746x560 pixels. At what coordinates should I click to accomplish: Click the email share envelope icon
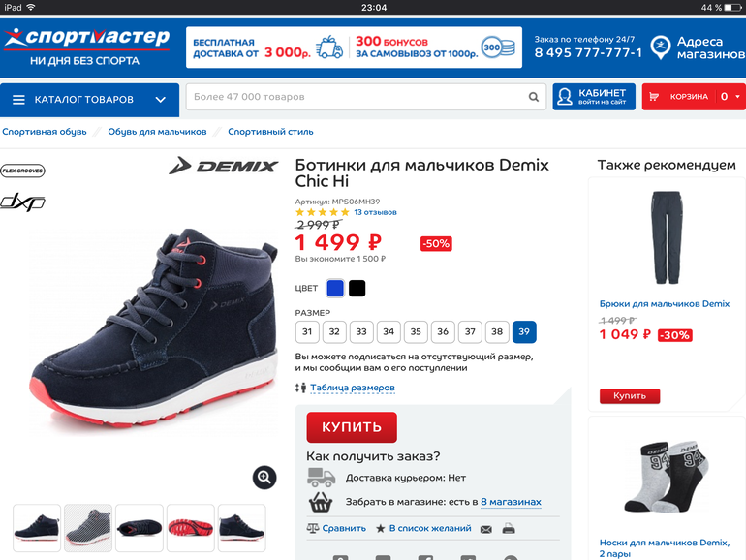pos(485,529)
